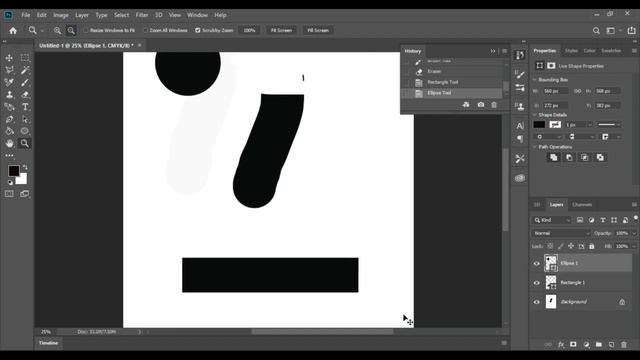Select the Zoom tool in toolbar
Image resolution: width=640 pixels, height=360 pixels.
25,143
